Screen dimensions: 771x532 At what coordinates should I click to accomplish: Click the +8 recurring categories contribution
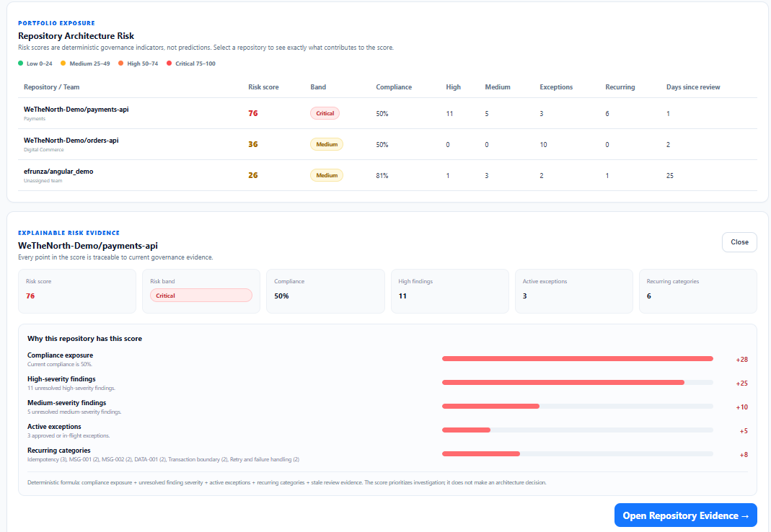744,455
